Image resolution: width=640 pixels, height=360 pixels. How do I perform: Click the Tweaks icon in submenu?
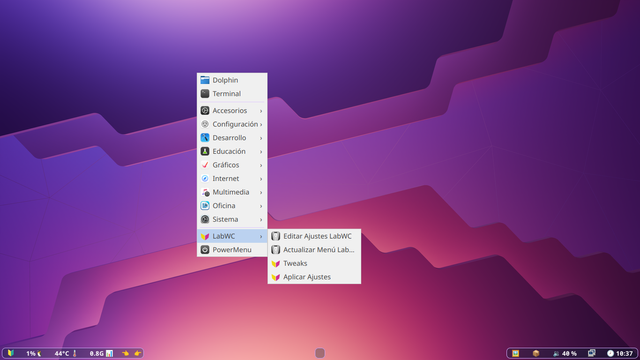click(276, 263)
